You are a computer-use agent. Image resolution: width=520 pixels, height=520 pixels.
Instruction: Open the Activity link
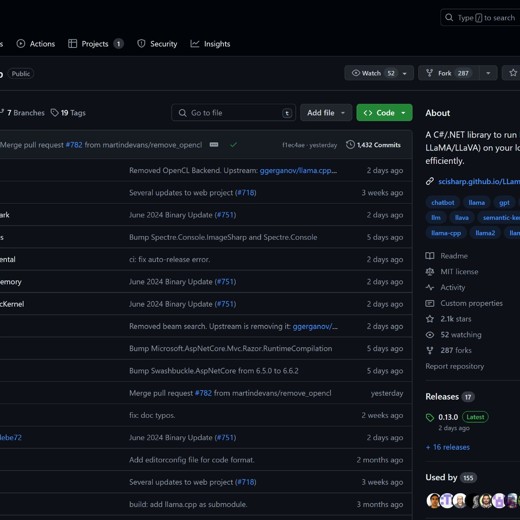point(453,287)
